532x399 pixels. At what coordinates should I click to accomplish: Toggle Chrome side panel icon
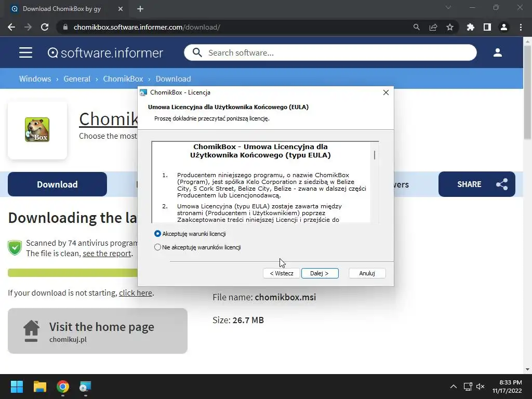(487, 27)
